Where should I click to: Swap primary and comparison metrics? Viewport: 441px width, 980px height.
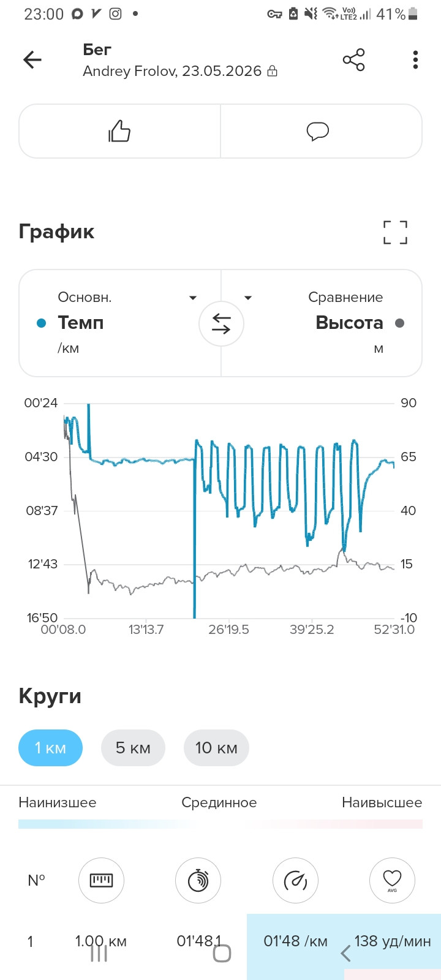click(x=221, y=323)
